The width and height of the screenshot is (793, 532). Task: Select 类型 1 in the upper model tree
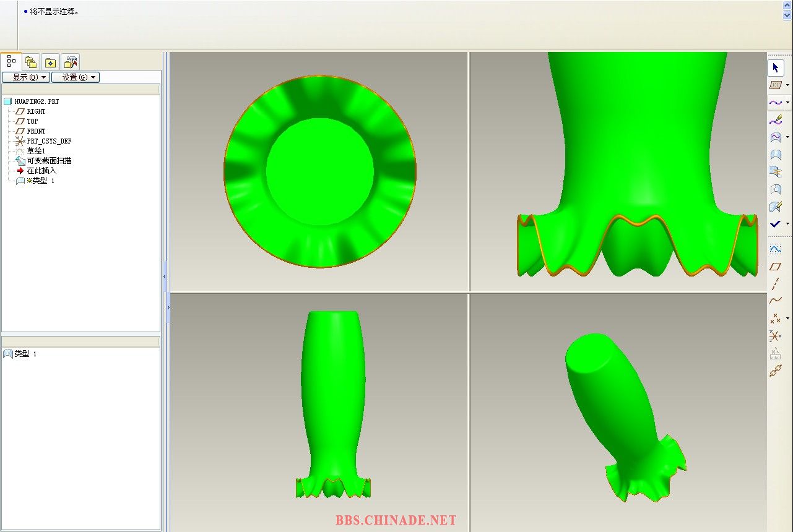tap(35, 181)
